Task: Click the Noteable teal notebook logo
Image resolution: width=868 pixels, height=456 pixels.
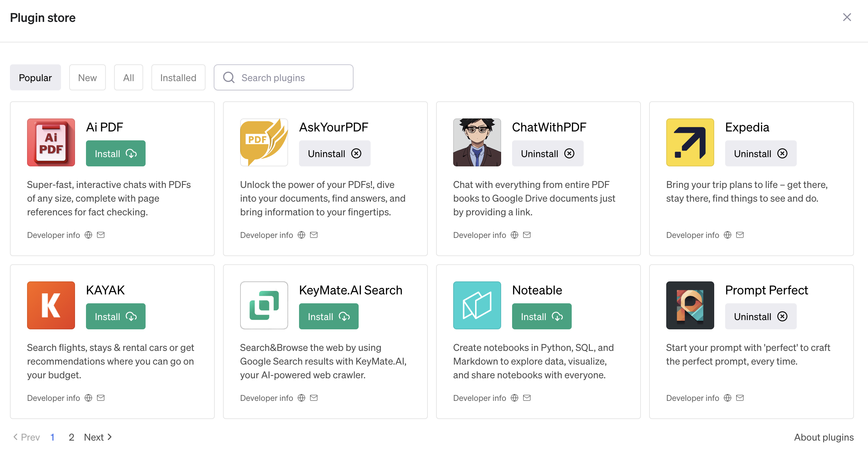Action: [477, 305]
